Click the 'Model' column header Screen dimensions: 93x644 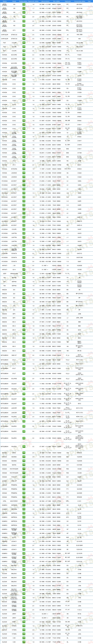click(14, 1)
